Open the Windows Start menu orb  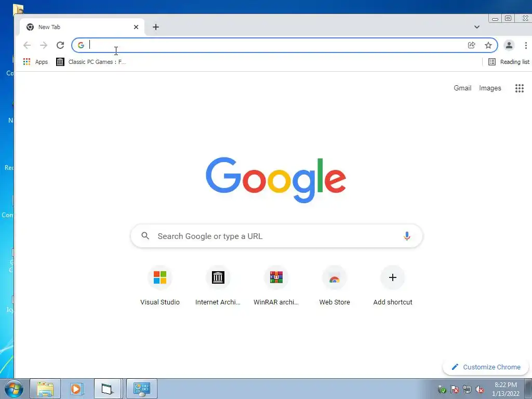coord(14,389)
